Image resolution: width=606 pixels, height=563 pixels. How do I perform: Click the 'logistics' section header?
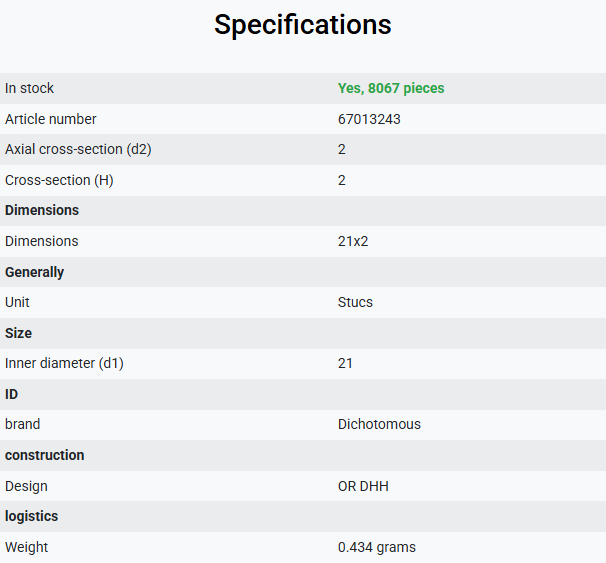point(31,516)
